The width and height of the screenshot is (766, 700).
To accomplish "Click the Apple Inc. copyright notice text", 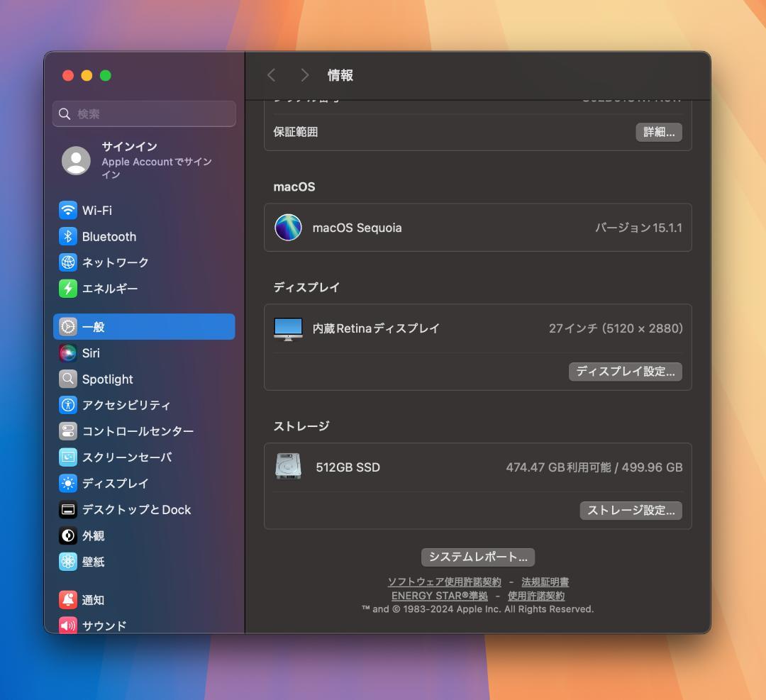I will coord(478,609).
